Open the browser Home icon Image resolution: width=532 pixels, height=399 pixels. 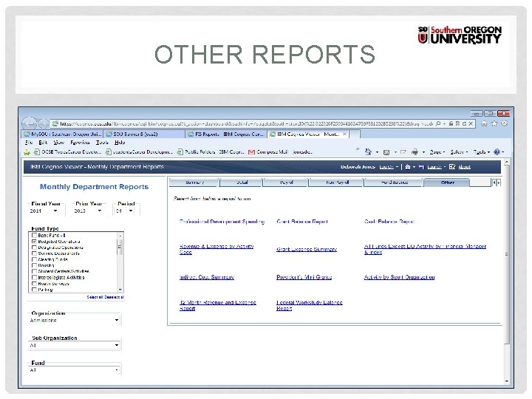click(484, 124)
